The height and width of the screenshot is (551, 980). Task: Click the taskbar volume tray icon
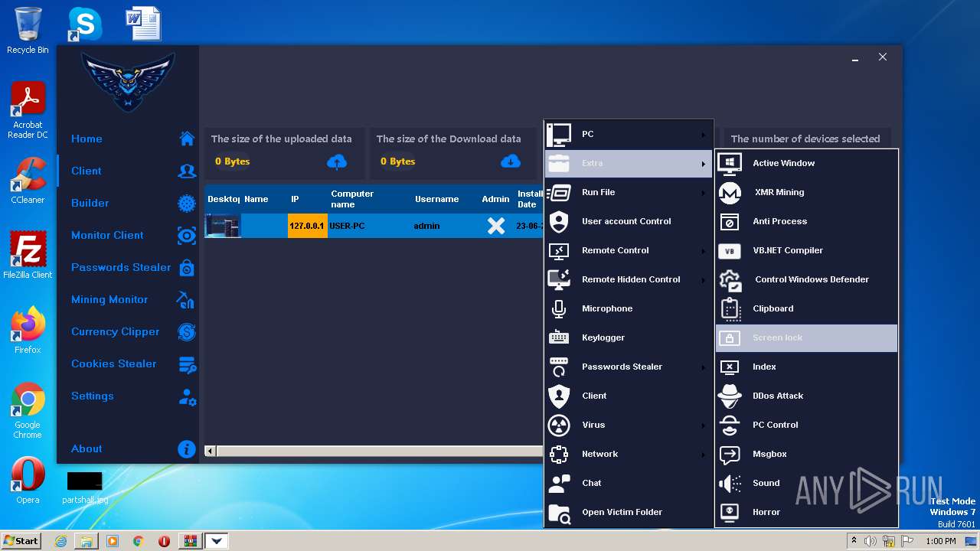coord(871,541)
